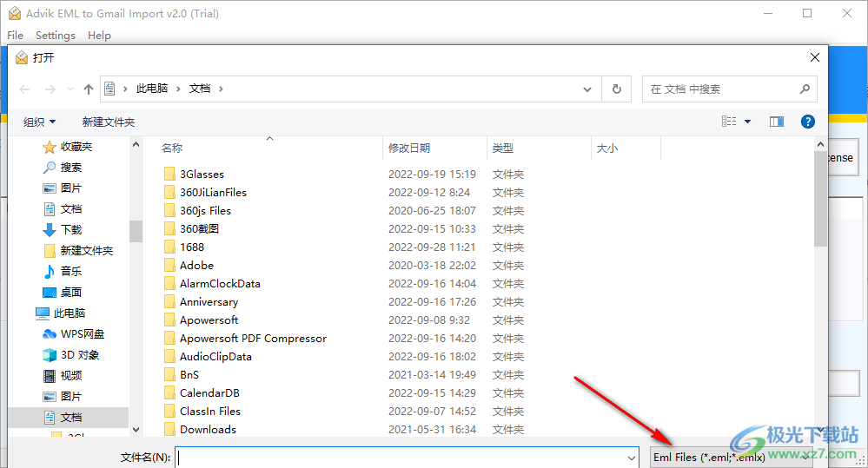Expand the chevron after 文档 breadcrumb
The height and width of the screenshot is (468, 868).
pos(221,89)
